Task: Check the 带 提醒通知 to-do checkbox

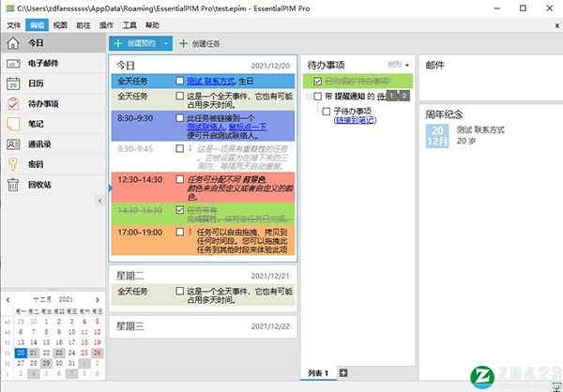Action: pos(317,97)
